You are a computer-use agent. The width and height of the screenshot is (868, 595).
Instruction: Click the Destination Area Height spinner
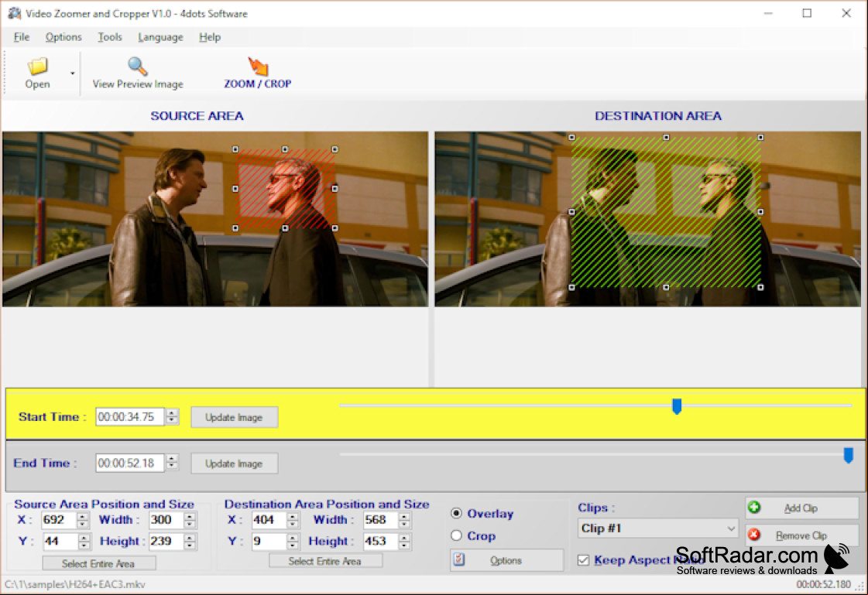coord(404,542)
